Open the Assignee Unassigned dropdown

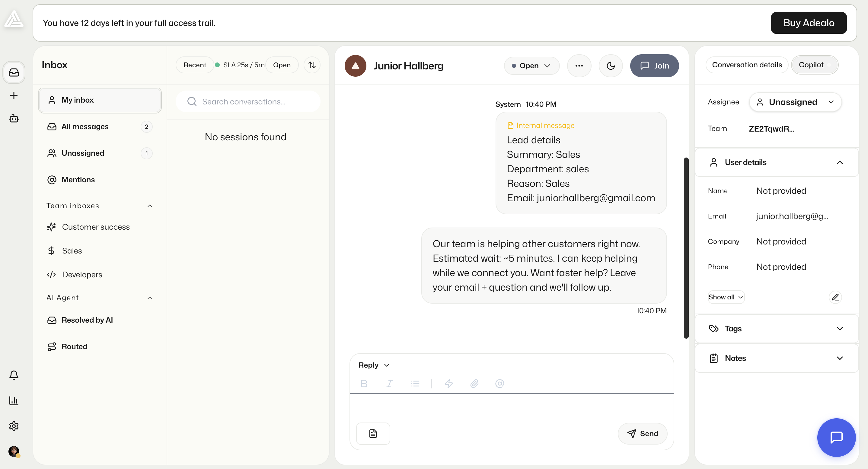pos(795,102)
